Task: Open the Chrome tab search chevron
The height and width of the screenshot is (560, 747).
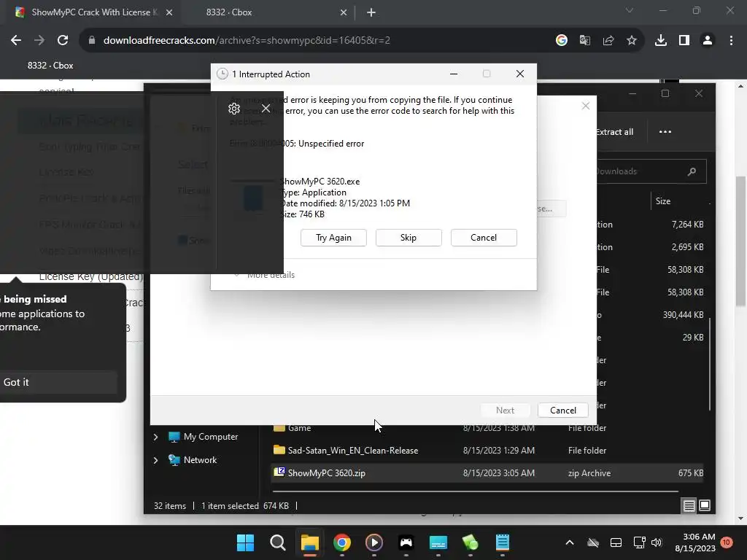Action: pyautogui.click(x=630, y=10)
